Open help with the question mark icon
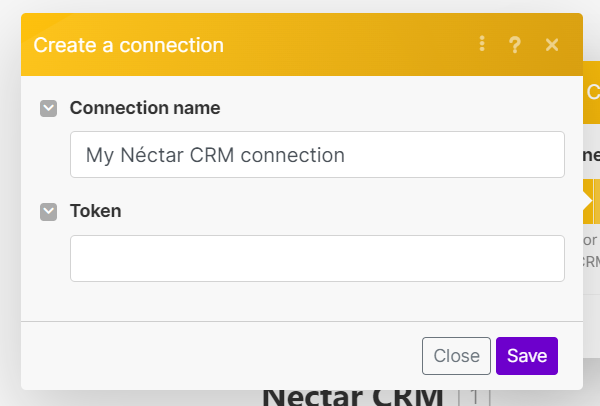The width and height of the screenshot is (600, 406). click(515, 45)
